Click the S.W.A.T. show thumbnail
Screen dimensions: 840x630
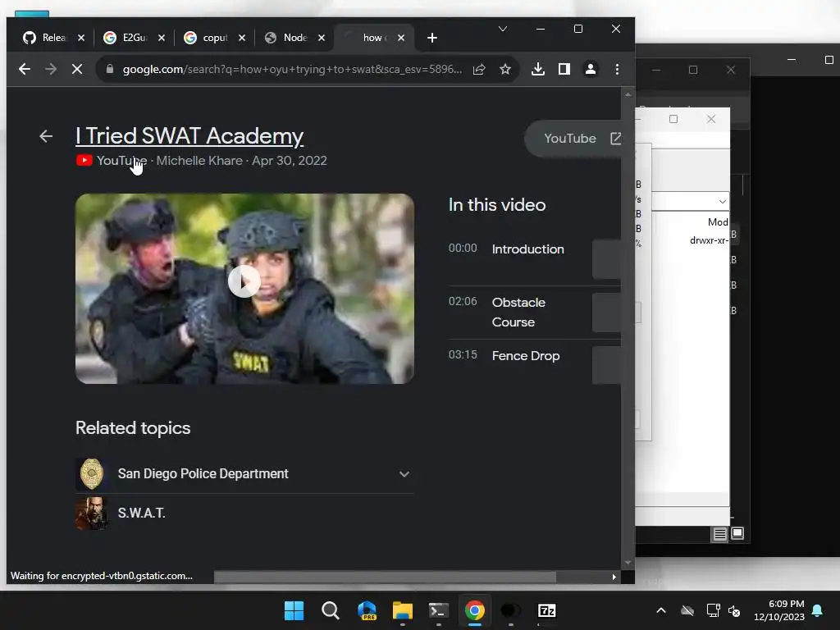point(92,513)
